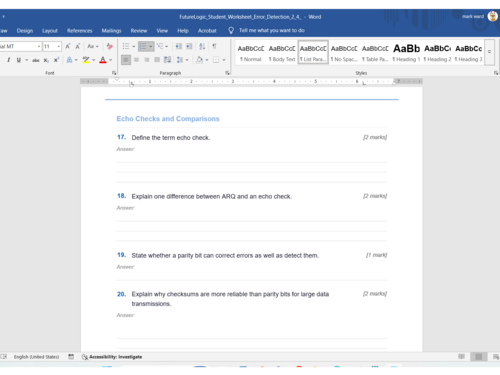The image size is (500, 375).
Task: Open the Mailings tab
Action: click(111, 30)
